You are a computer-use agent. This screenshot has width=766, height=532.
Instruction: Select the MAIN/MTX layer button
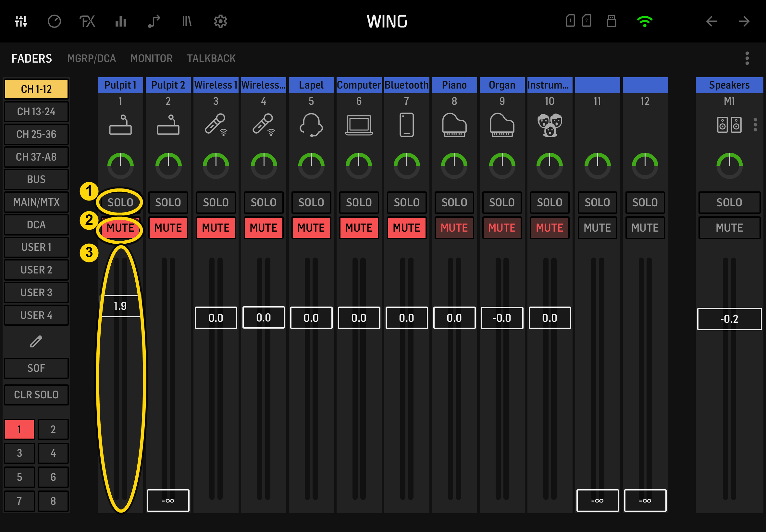tap(36, 202)
